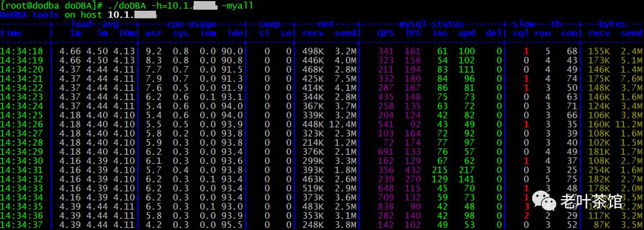Click cpu usr value 9.2 at 14:34:18
644x230 pixels.
(x=153, y=51)
